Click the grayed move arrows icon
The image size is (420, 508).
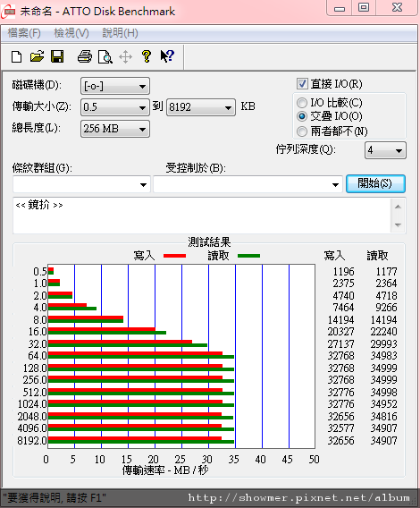(x=125, y=57)
